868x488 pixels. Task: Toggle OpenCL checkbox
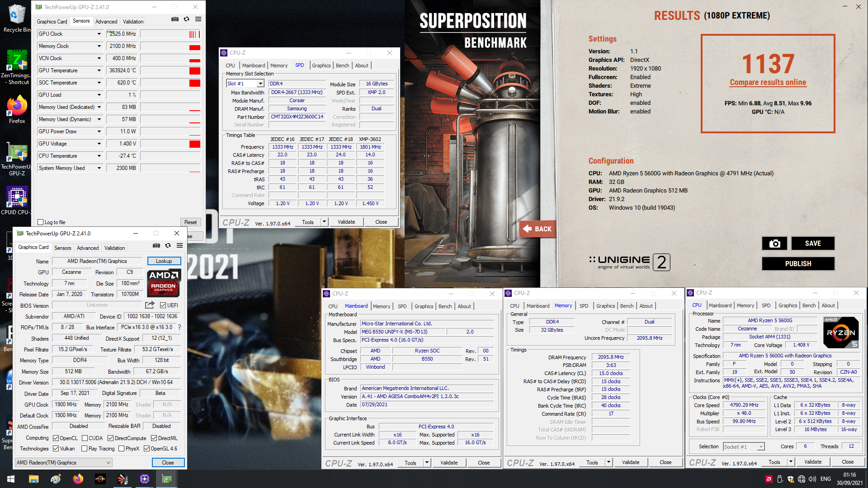tap(56, 438)
